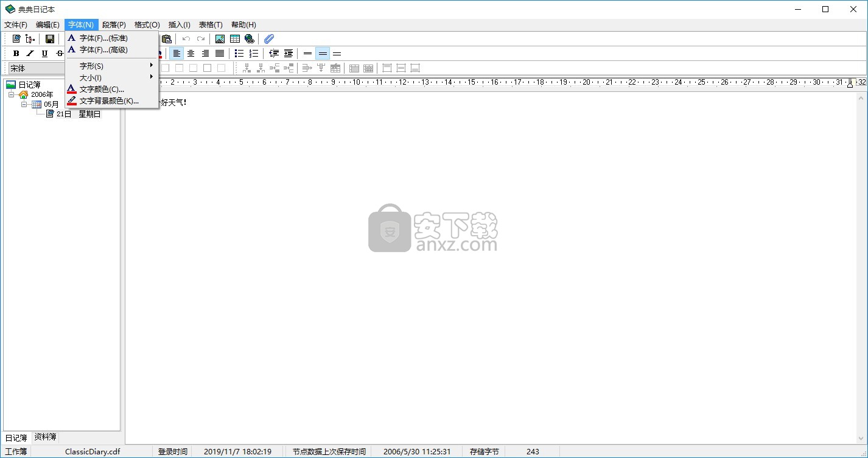
Task: Select the highlighted 1.5 line spacing button
Action: point(323,54)
